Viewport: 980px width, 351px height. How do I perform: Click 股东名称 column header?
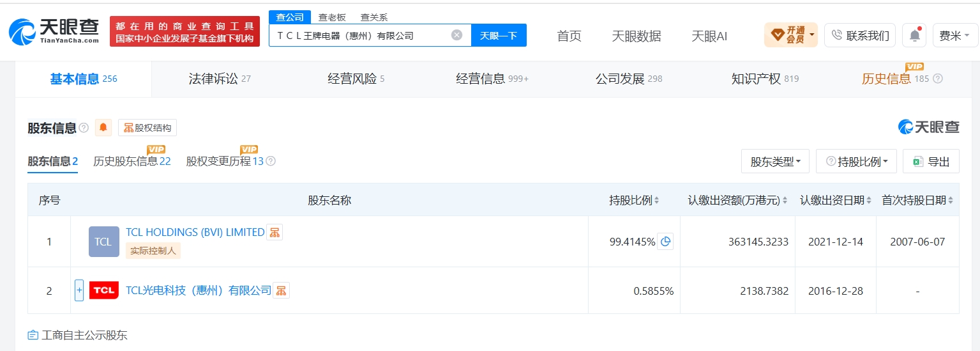tap(329, 200)
